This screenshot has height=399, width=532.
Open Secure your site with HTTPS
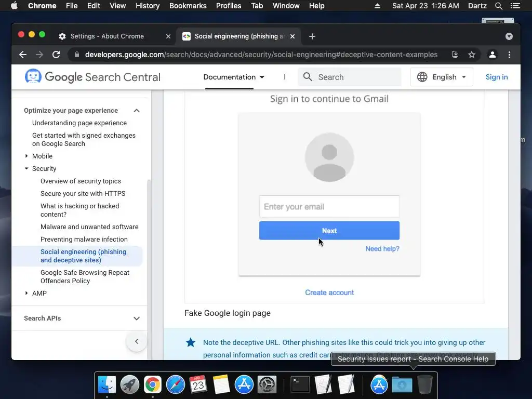tap(83, 193)
